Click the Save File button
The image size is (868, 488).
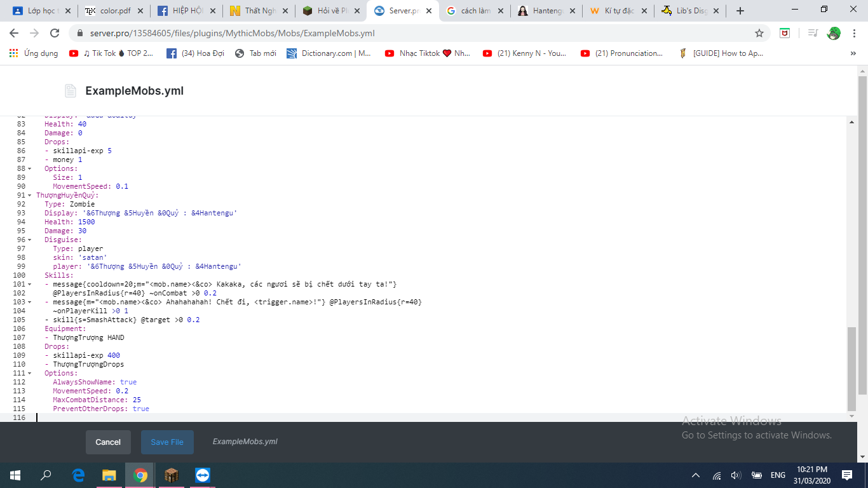[x=167, y=442]
